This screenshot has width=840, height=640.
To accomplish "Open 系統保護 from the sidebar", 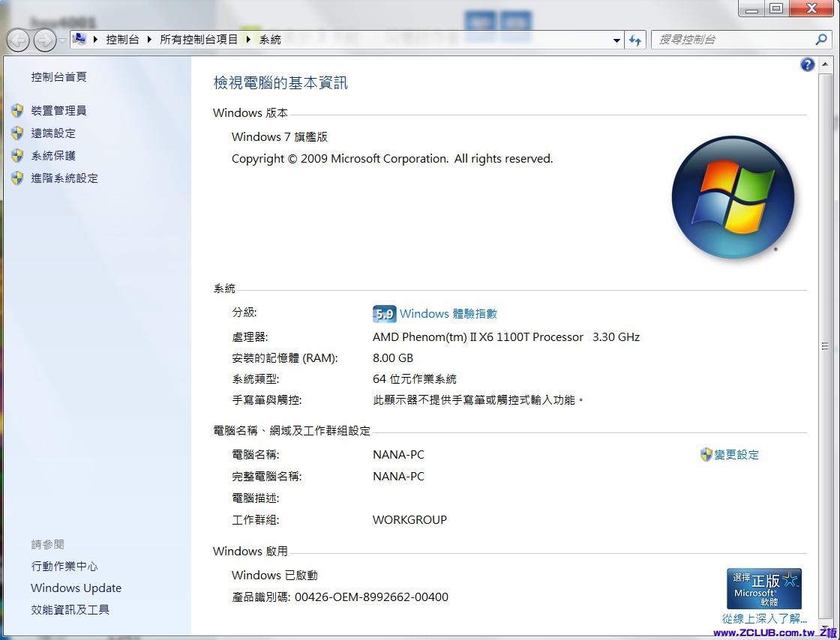I will [53, 156].
